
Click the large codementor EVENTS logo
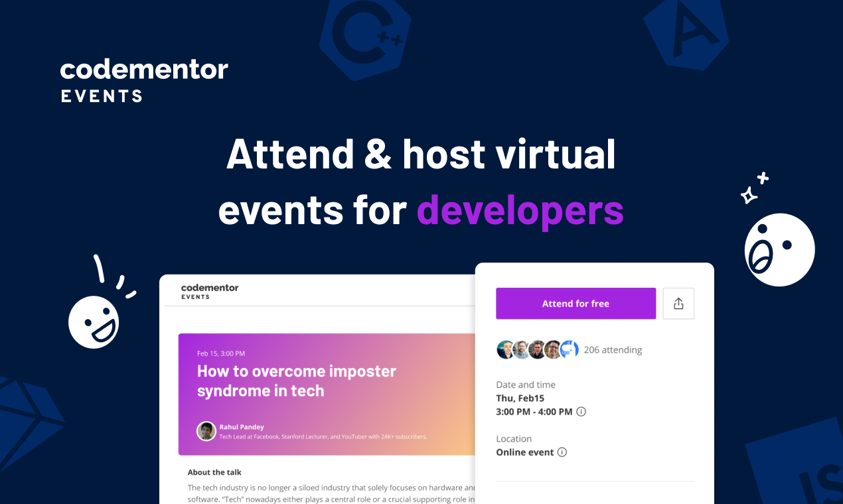[144, 81]
